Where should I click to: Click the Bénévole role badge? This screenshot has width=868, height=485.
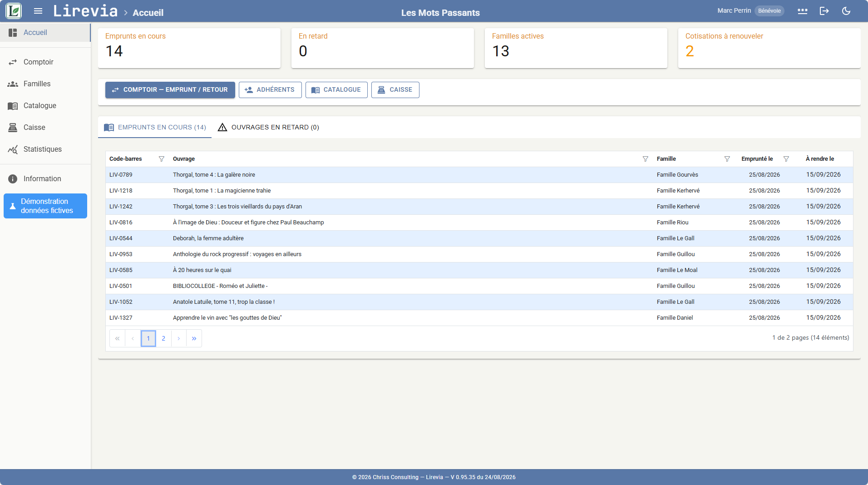pos(769,11)
